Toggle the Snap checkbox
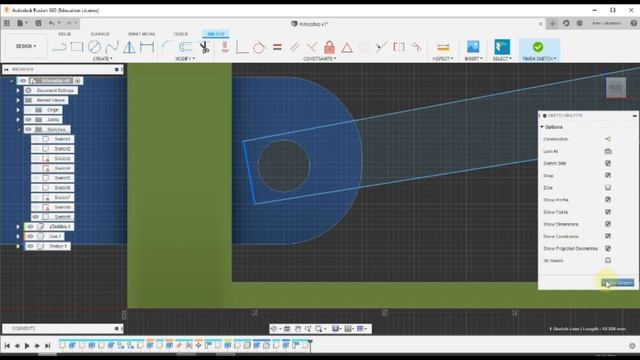Viewport: 640px width, 360px height. 608,176
